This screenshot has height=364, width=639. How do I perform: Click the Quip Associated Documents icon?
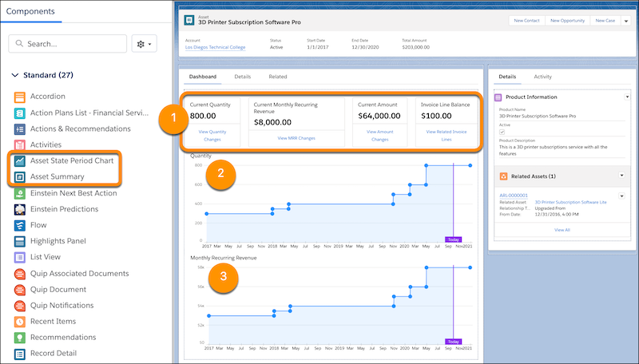[19, 273]
